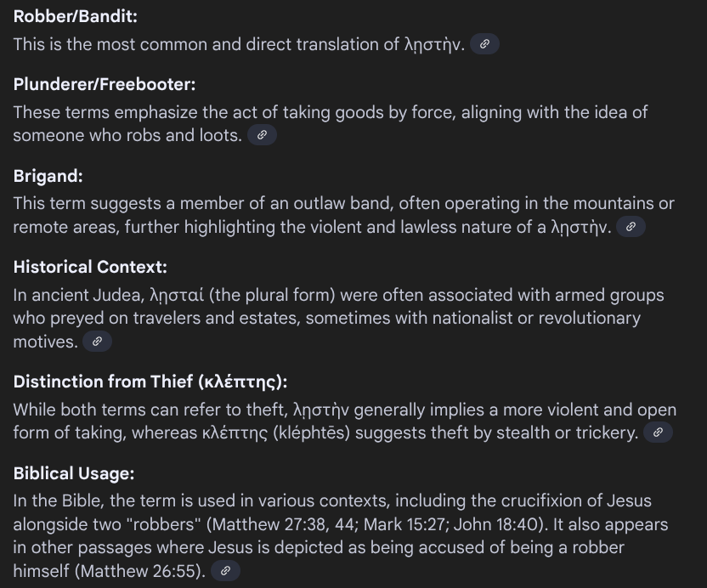The width and height of the screenshot is (707, 588).
Task: Click the "Historical Context:" heading
Action: 90,267
